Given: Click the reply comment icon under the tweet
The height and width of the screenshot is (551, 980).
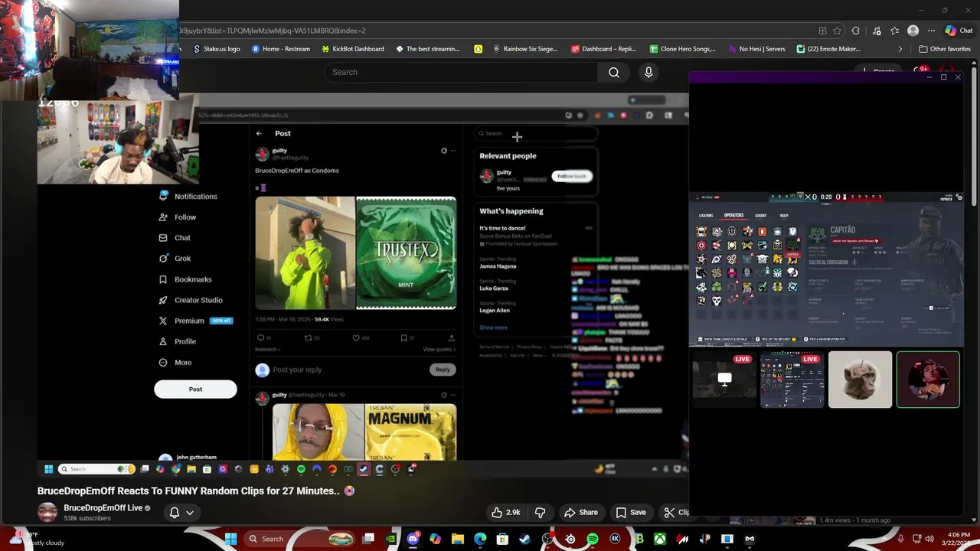Looking at the screenshot, I should tap(261, 337).
